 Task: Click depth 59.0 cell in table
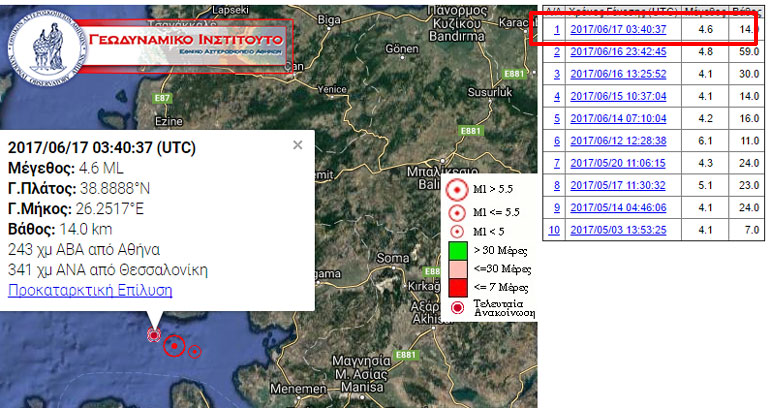[746, 52]
